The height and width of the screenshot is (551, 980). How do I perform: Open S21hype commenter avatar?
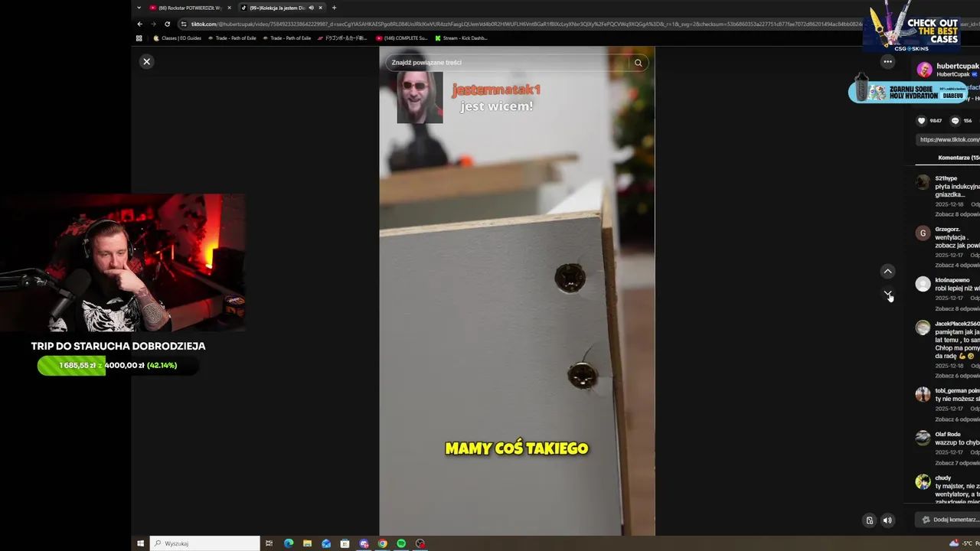[923, 182]
